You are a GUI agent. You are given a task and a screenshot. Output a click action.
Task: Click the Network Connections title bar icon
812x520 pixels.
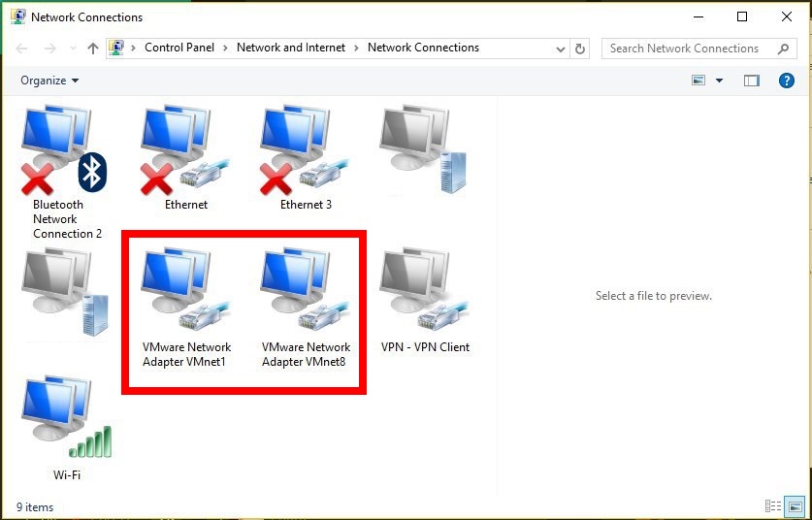point(18,16)
